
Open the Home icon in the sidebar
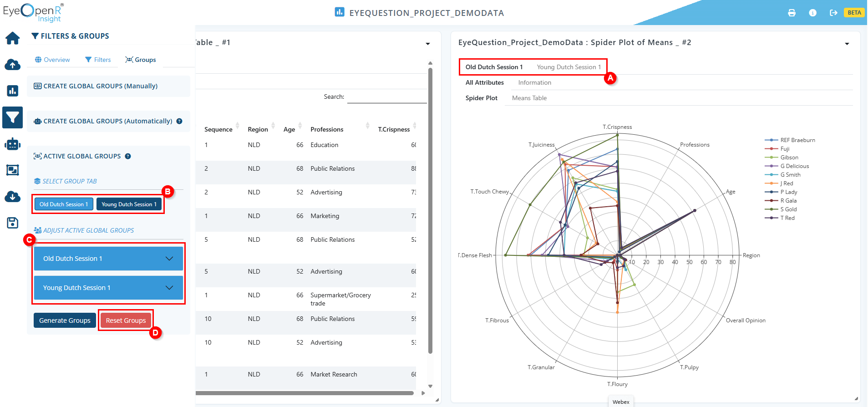[13, 38]
